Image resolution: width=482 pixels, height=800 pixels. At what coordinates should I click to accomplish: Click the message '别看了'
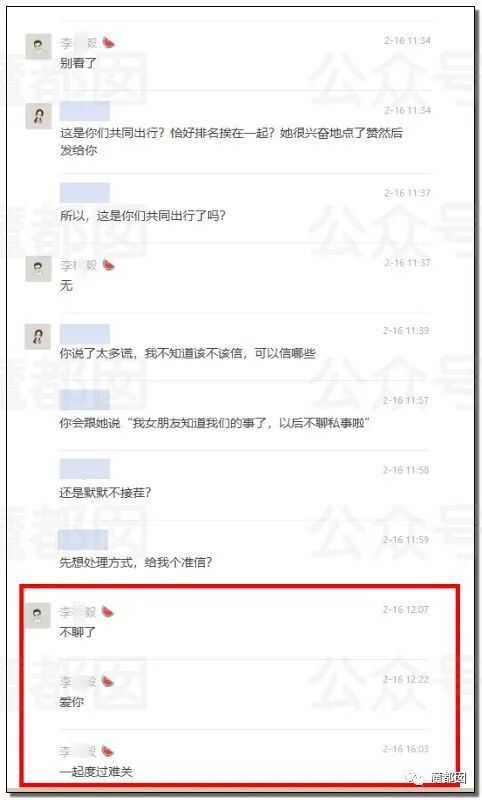[78, 63]
